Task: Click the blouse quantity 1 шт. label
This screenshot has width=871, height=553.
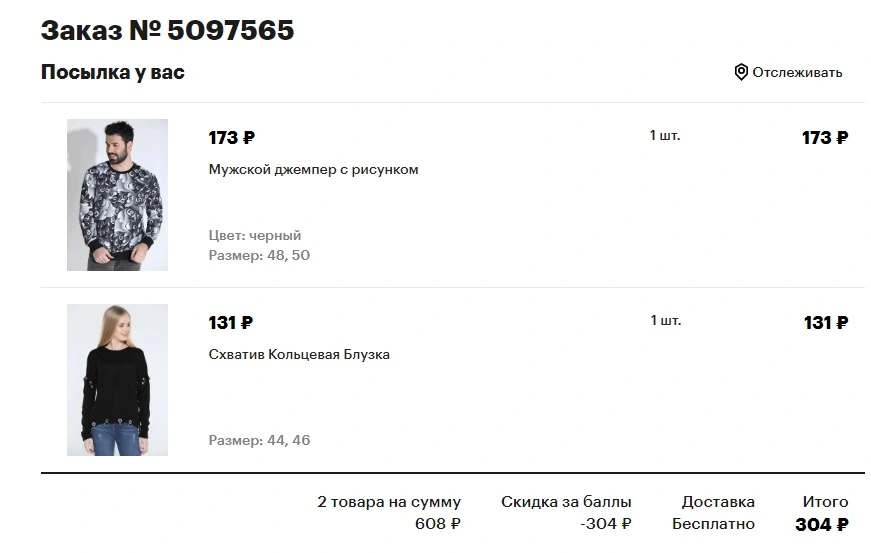Action: point(665,320)
